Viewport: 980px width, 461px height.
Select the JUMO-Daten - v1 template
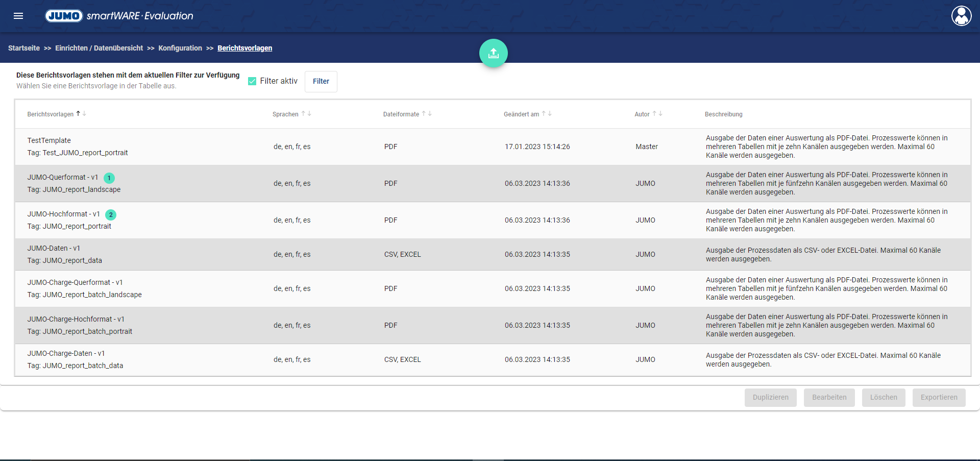pyautogui.click(x=493, y=254)
